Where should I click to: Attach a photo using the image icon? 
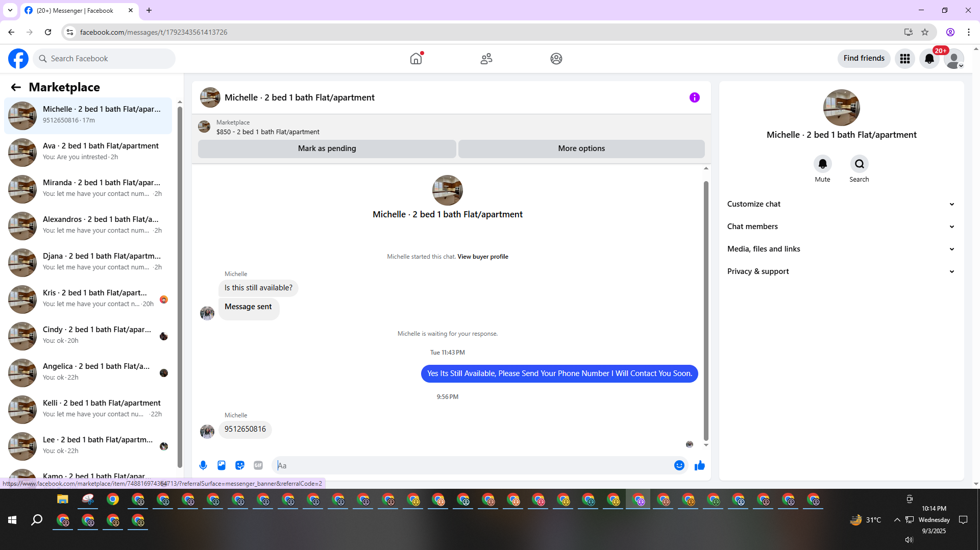(x=222, y=465)
